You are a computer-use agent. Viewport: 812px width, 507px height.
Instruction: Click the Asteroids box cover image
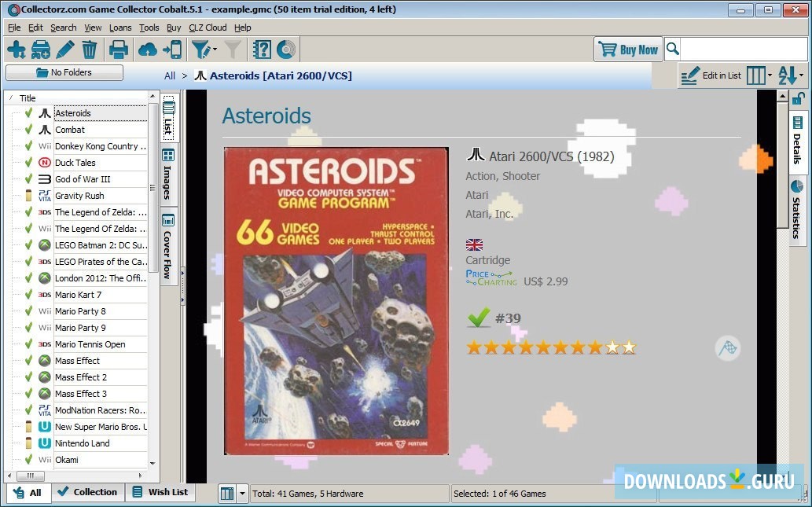[x=336, y=301]
